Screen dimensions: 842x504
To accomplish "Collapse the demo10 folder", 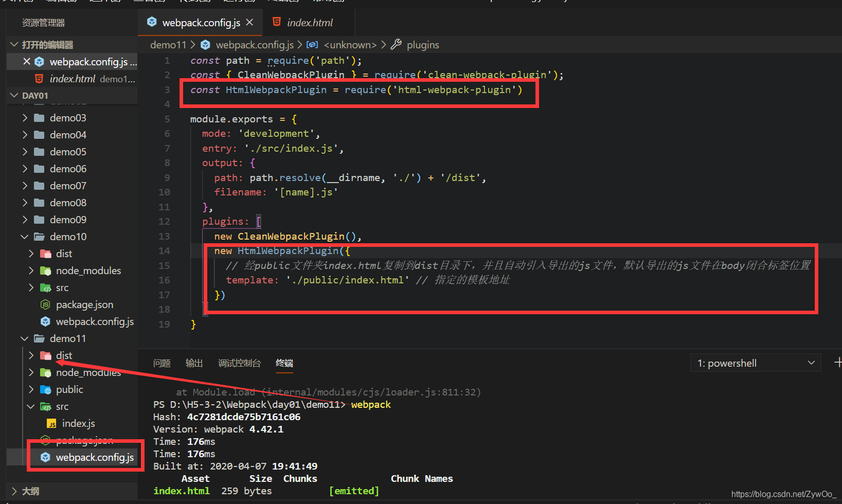I will pos(25,237).
